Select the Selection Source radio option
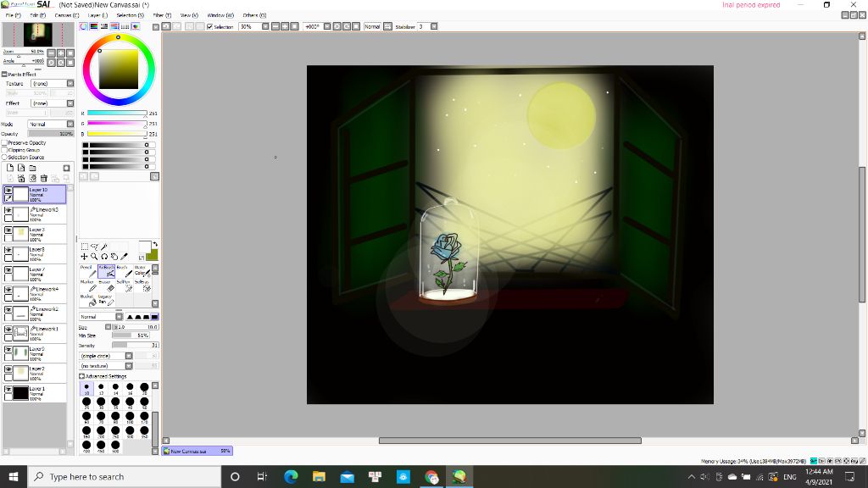Screen dimensions: 868x488 [x=4, y=157]
